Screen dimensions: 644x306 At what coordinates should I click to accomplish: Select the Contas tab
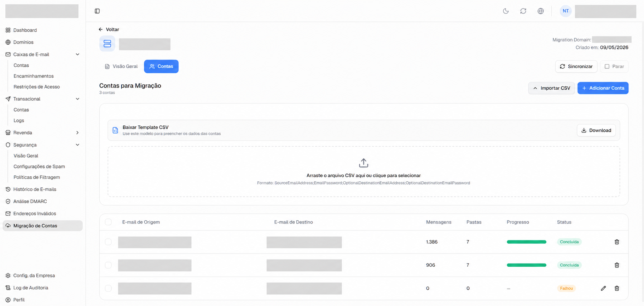point(161,66)
